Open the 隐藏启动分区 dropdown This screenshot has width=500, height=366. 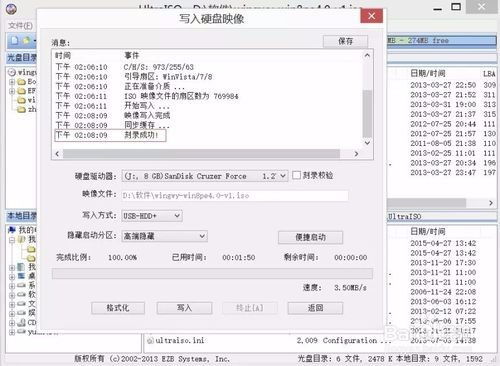(x=164, y=236)
